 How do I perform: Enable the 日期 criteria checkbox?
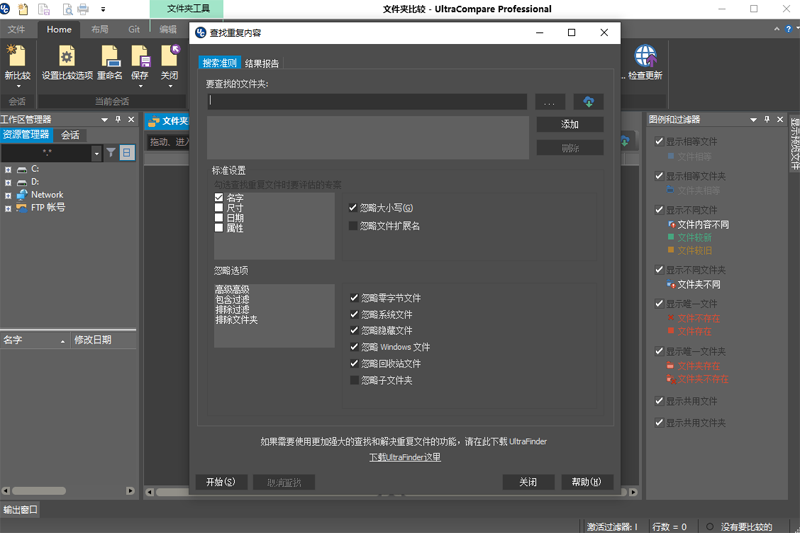pos(219,218)
